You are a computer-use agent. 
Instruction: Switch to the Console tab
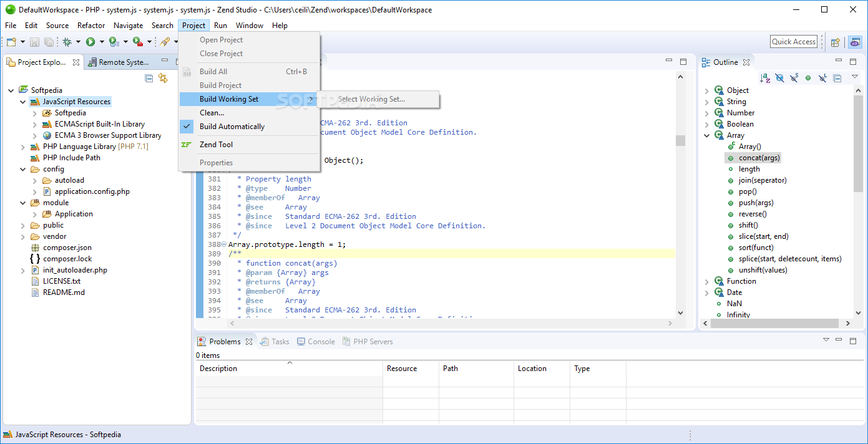tap(316, 342)
